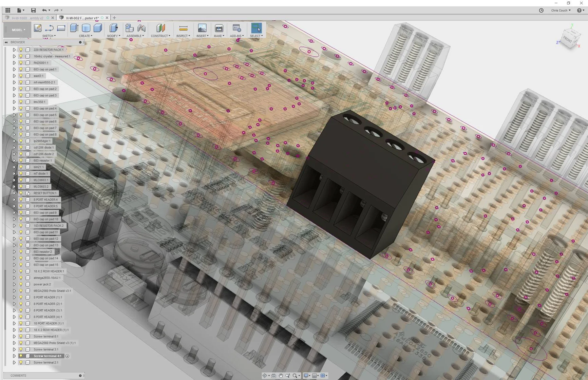Activate the Select tool icon
Viewport: 588px width, 380px height.
point(256,28)
